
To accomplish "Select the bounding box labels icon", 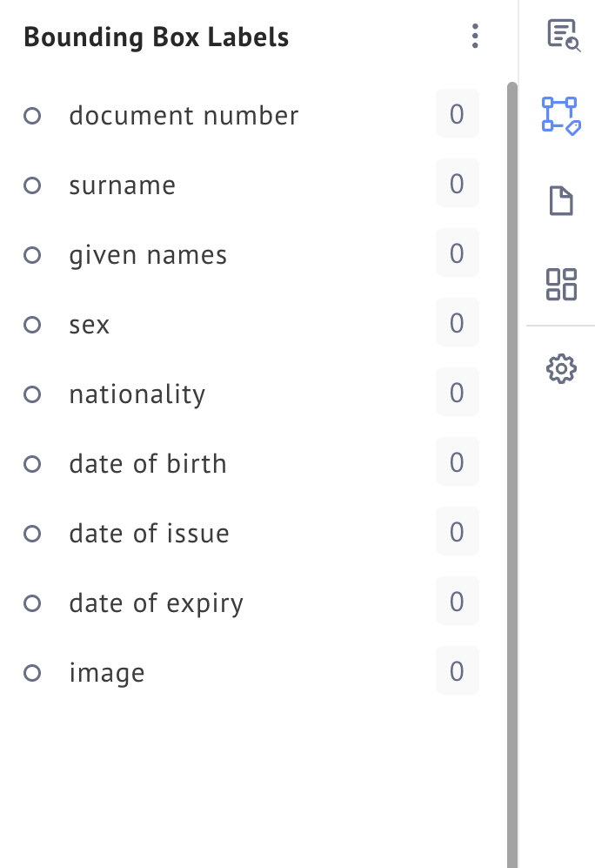I will point(561,115).
